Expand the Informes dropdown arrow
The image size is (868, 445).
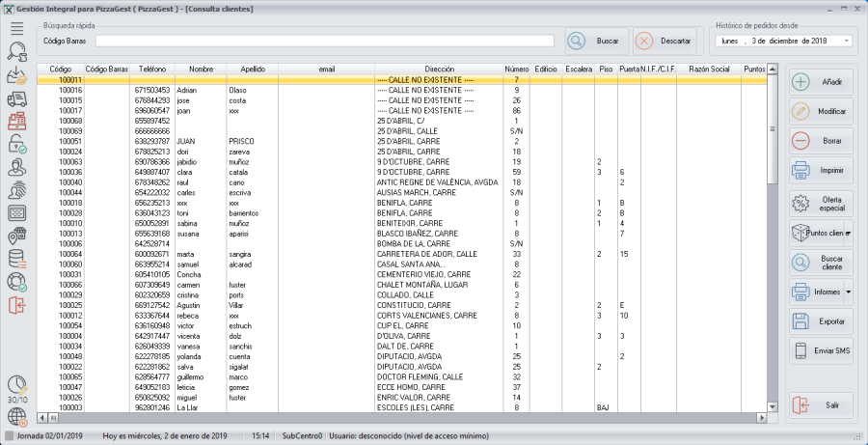pyautogui.click(x=849, y=291)
